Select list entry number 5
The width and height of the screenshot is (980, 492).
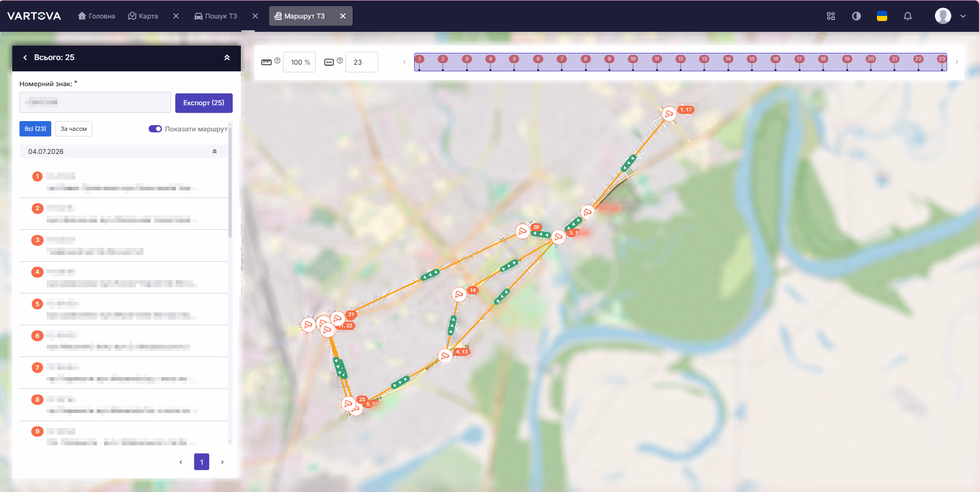tap(124, 309)
